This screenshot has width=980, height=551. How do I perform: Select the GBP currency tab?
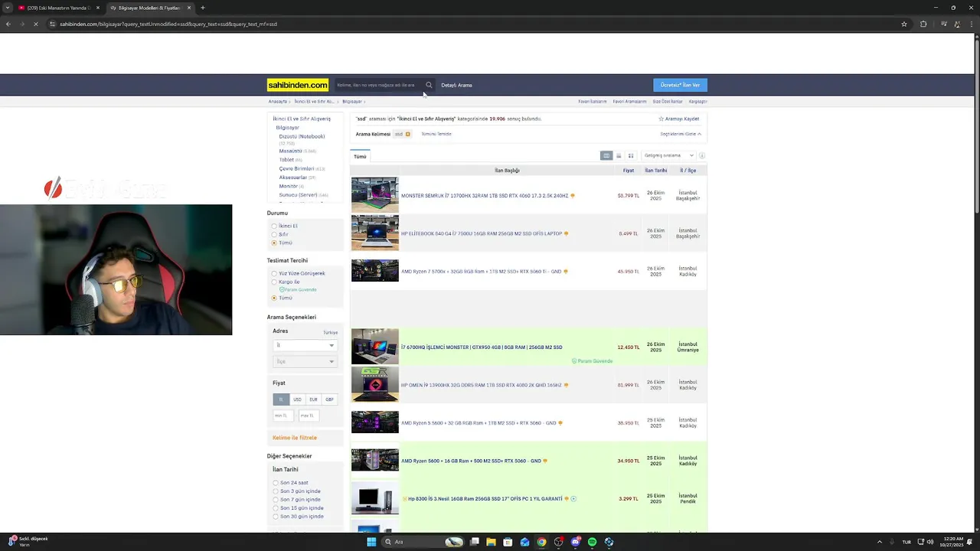point(329,399)
